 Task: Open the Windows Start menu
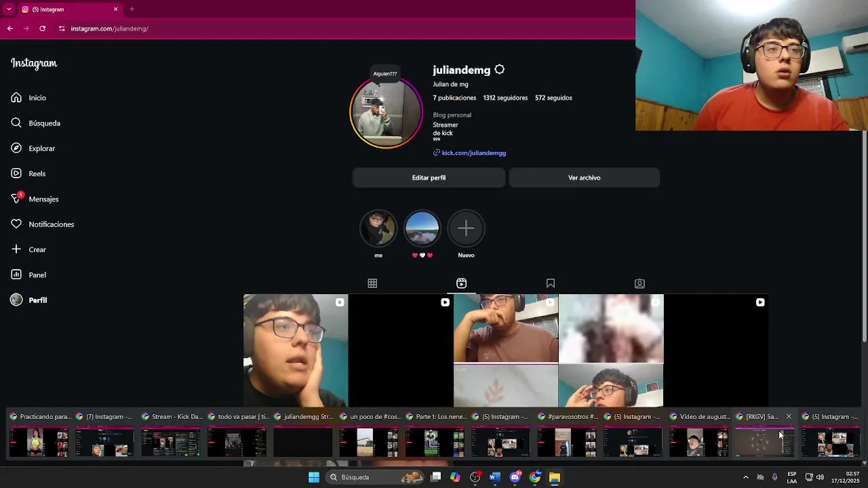314,477
